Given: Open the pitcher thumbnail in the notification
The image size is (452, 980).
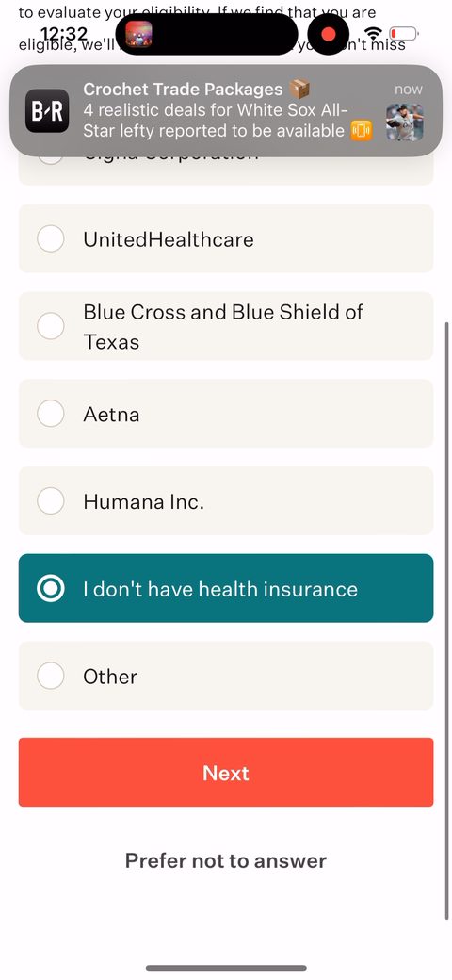Looking at the screenshot, I should coord(405,122).
